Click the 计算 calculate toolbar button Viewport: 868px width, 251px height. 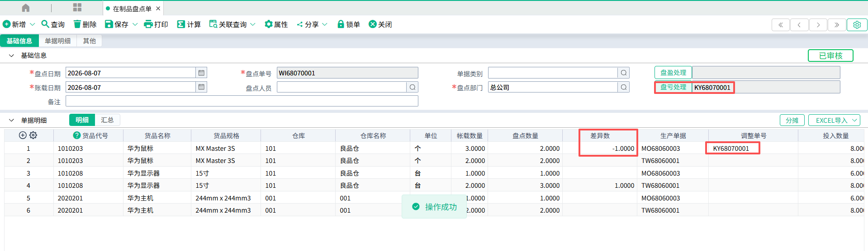[189, 24]
